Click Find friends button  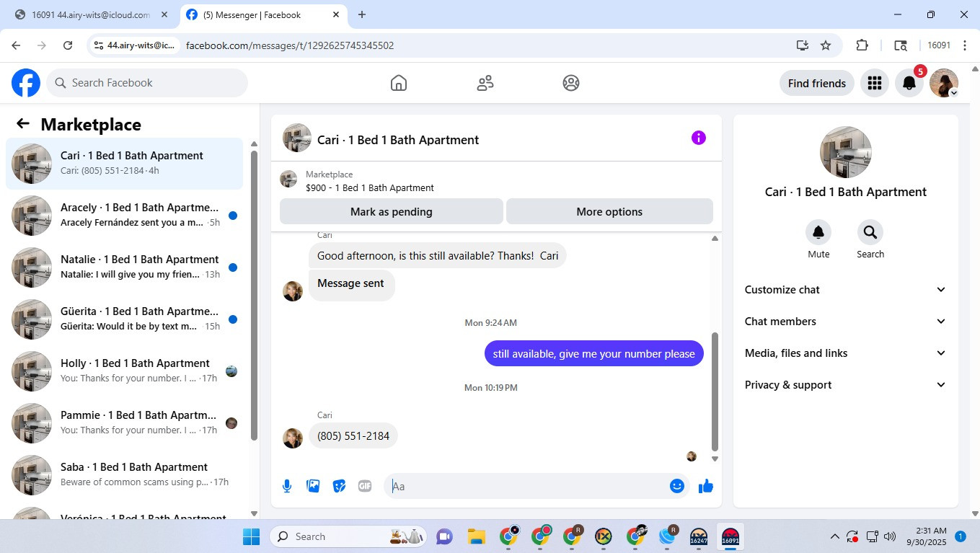817,83
